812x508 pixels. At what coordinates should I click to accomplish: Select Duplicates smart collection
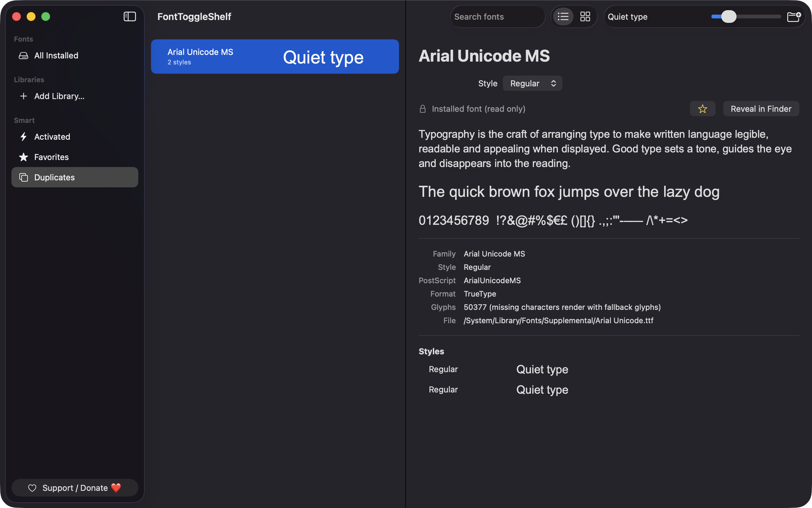click(75, 177)
